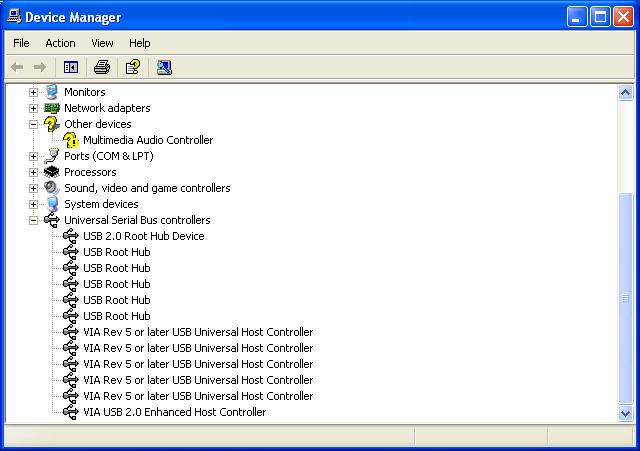Collapse the Other devices node
Screen dimensions: 640x451
[33, 124]
